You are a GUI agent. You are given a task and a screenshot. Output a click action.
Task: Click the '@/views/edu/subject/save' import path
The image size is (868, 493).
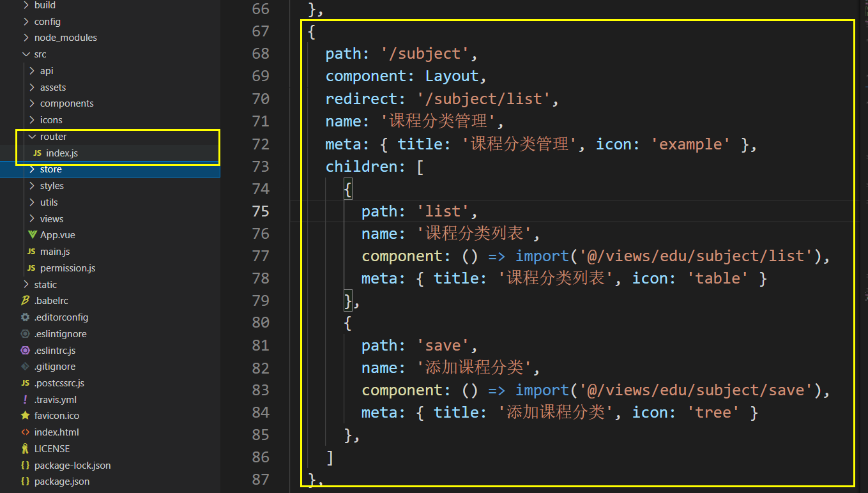coord(696,390)
